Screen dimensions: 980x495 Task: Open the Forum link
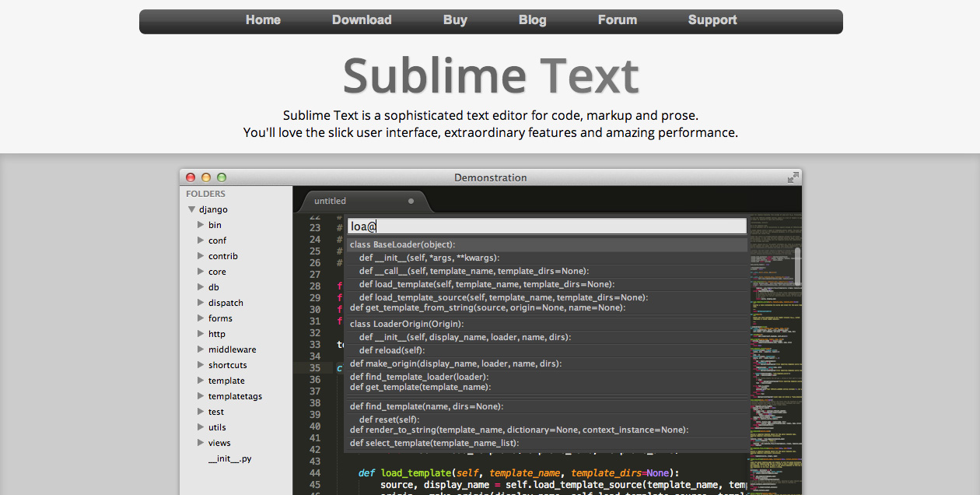618,20
